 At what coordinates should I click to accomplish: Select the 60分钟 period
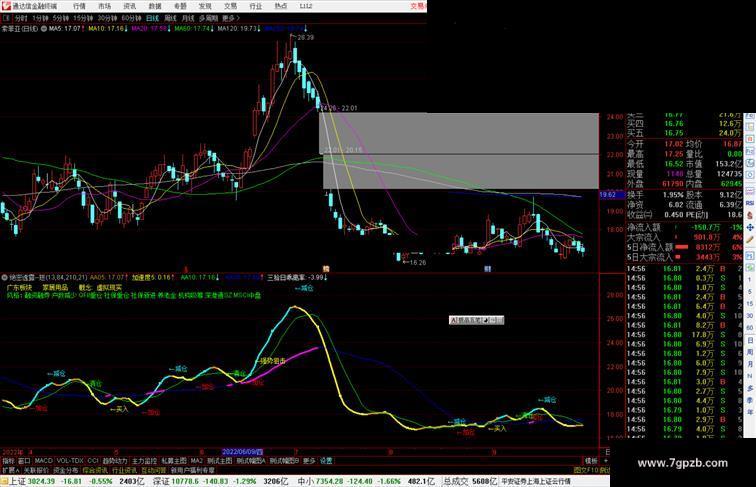coord(131,18)
